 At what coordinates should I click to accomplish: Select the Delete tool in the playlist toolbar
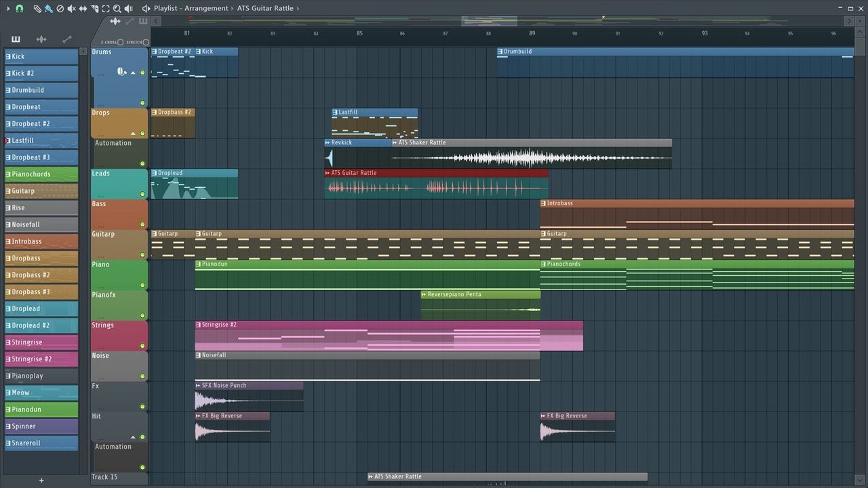pyautogui.click(x=61, y=8)
